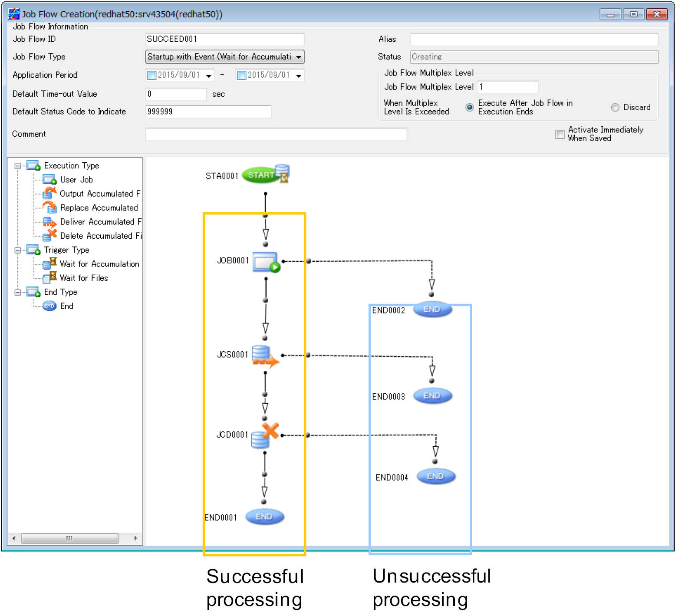675x616 pixels.
Task: Select the END0001 end node
Action: tap(264, 517)
